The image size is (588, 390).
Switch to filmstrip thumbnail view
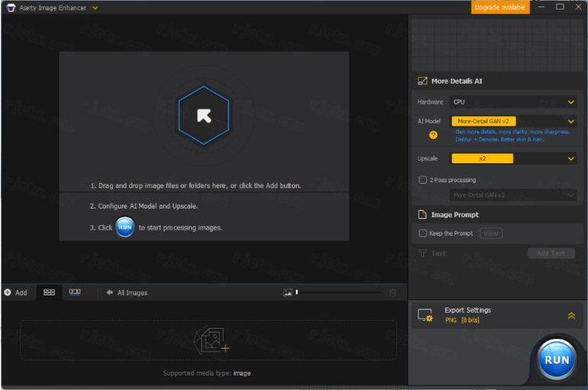[75, 292]
